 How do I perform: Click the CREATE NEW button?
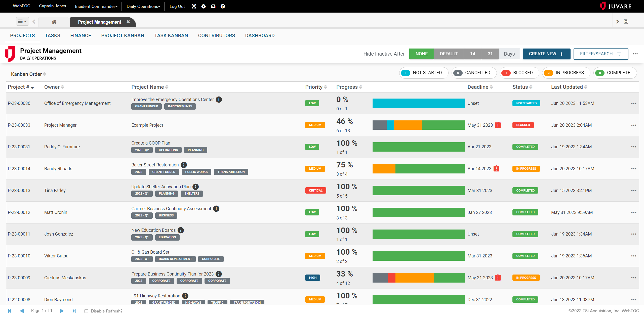coord(546,54)
